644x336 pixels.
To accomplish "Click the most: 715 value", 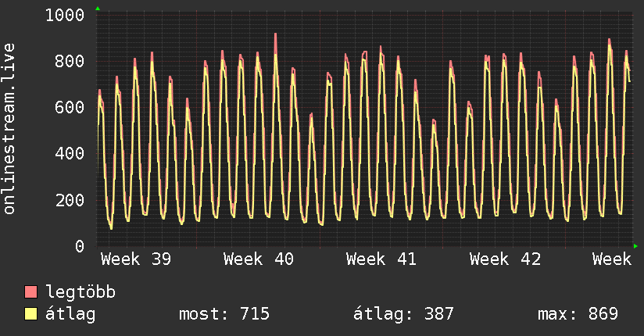I will (224, 314).
